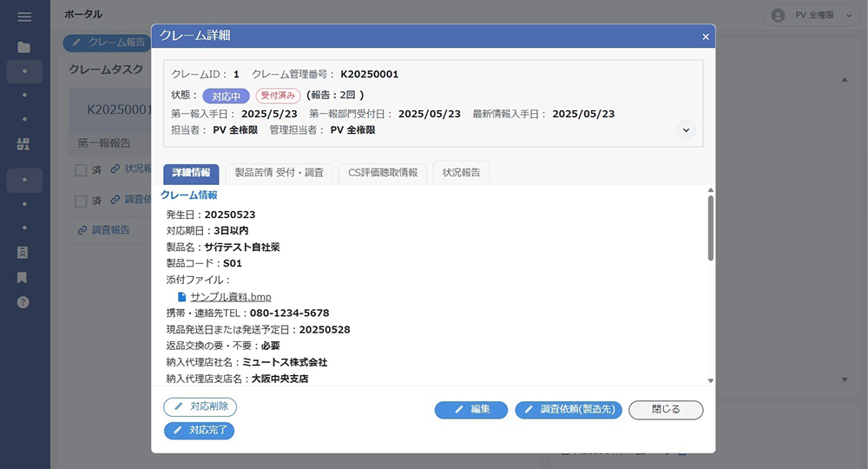The width and height of the screenshot is (868, 469).
Task: Click the folder icon in sidebar
Action: tap(23, 48)
